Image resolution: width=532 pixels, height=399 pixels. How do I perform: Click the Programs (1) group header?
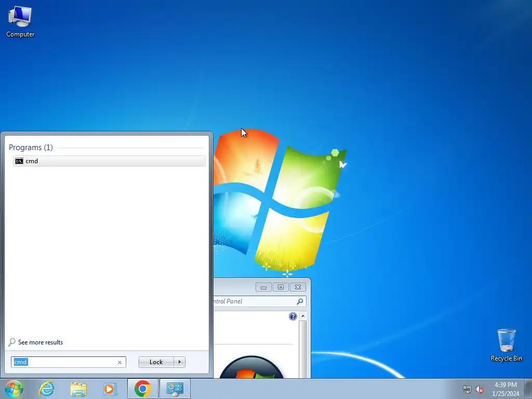click(31, 147)
